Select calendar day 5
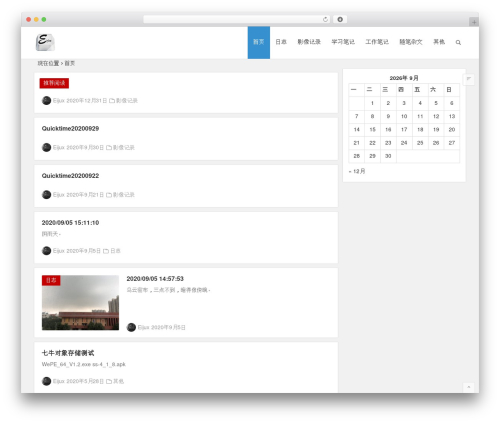Screen dimensions: 500x423 (436, 103)
